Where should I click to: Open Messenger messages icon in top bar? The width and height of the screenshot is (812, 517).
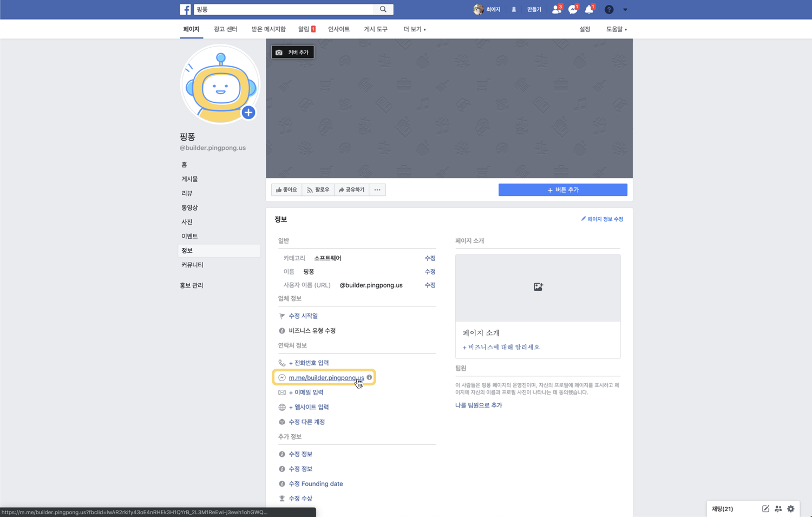click(573, 9)
